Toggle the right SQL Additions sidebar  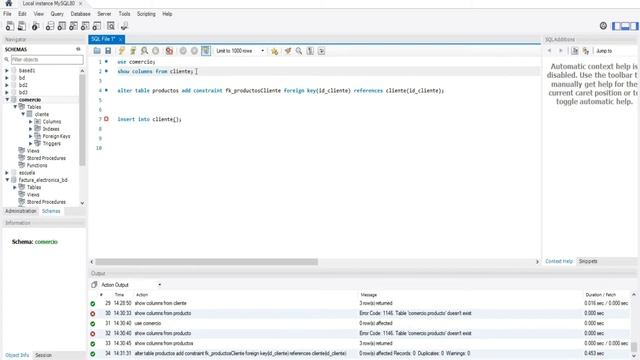click(634, 26)
